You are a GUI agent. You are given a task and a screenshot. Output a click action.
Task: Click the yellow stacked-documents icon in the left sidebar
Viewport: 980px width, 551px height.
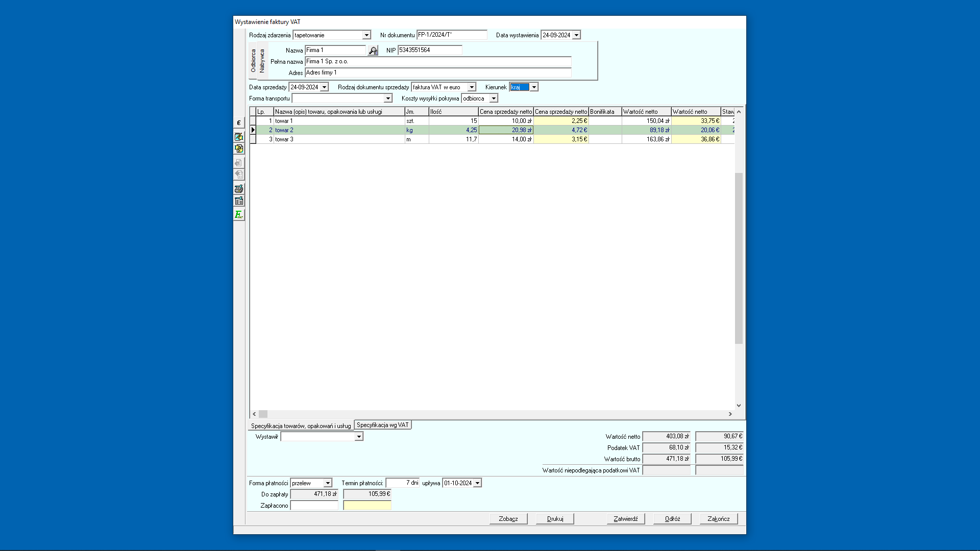tap(238, 148)
